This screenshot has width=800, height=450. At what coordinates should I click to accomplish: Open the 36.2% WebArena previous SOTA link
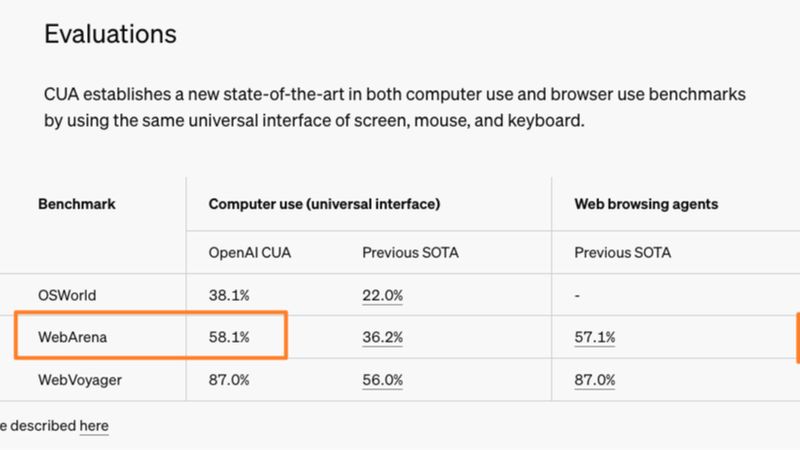point(383,337)
